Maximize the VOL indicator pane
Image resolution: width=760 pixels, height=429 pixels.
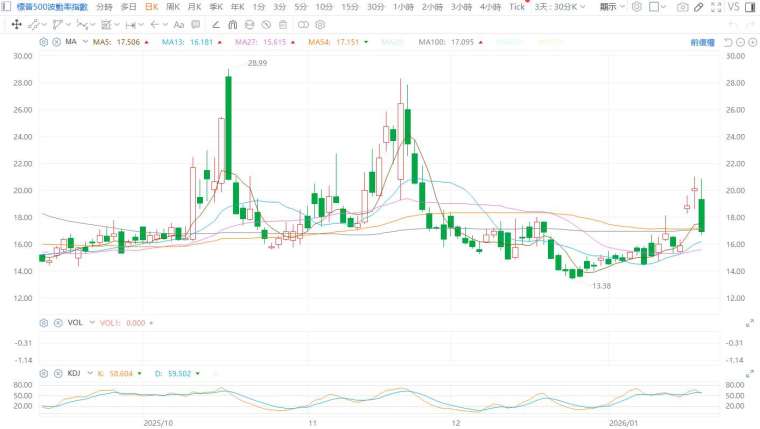pos(750,323)
